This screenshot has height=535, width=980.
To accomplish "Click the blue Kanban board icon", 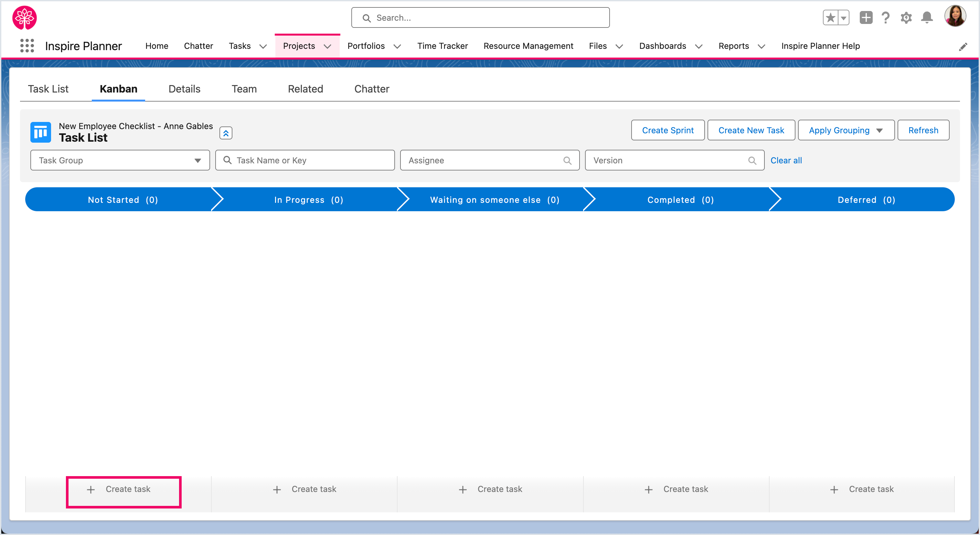I will click(41, 132).
